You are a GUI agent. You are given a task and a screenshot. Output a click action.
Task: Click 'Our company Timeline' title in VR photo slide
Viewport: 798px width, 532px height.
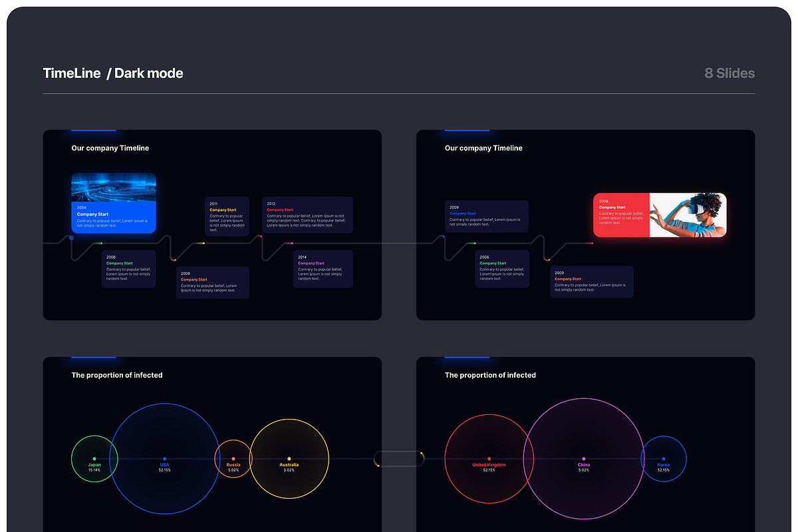coord(483,148)
